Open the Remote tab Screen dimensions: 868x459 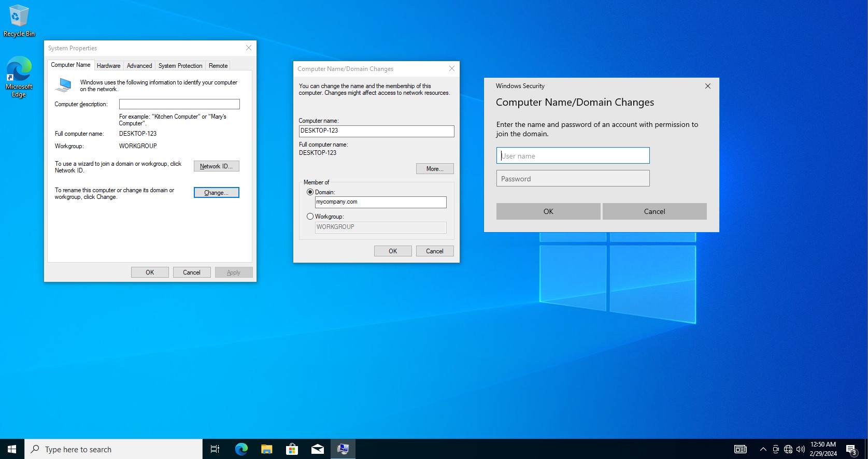coord(218,66)
